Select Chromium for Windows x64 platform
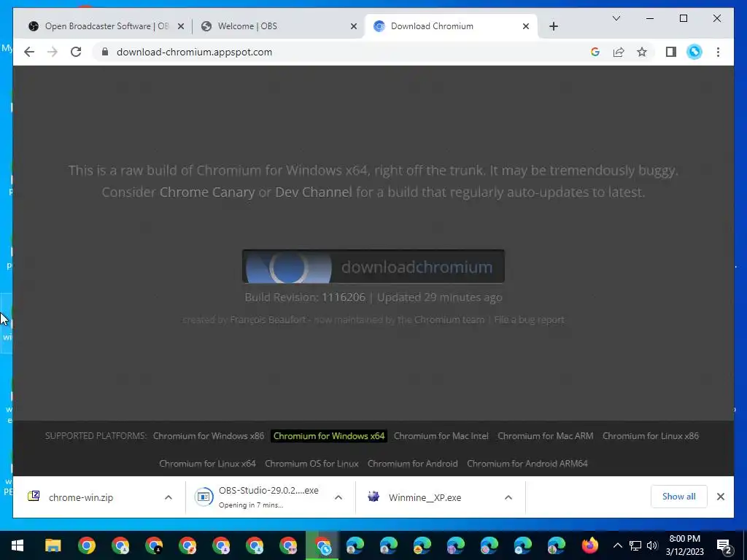 [x=329, y=436]
